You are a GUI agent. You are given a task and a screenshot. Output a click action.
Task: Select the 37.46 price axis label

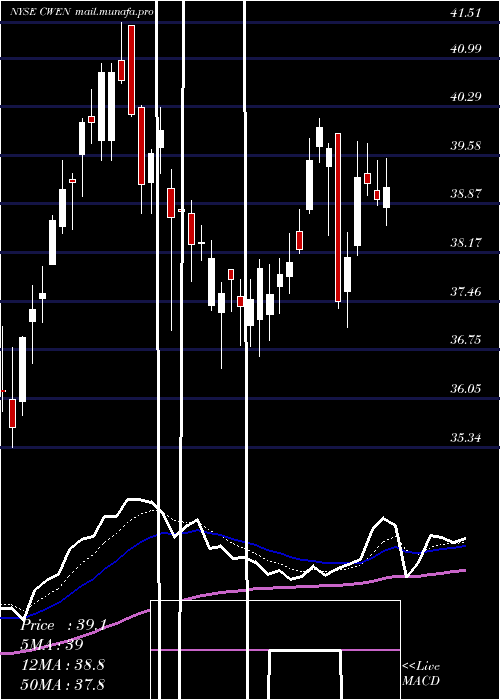coord(466,292)
